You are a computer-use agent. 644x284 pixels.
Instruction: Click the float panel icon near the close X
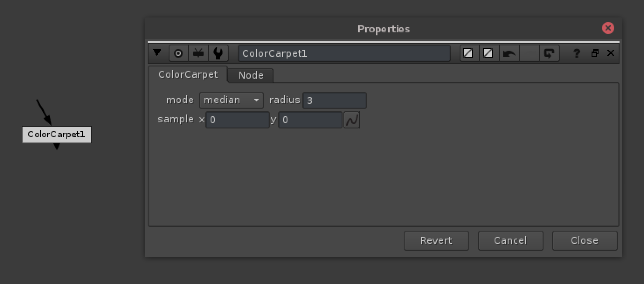594,53
